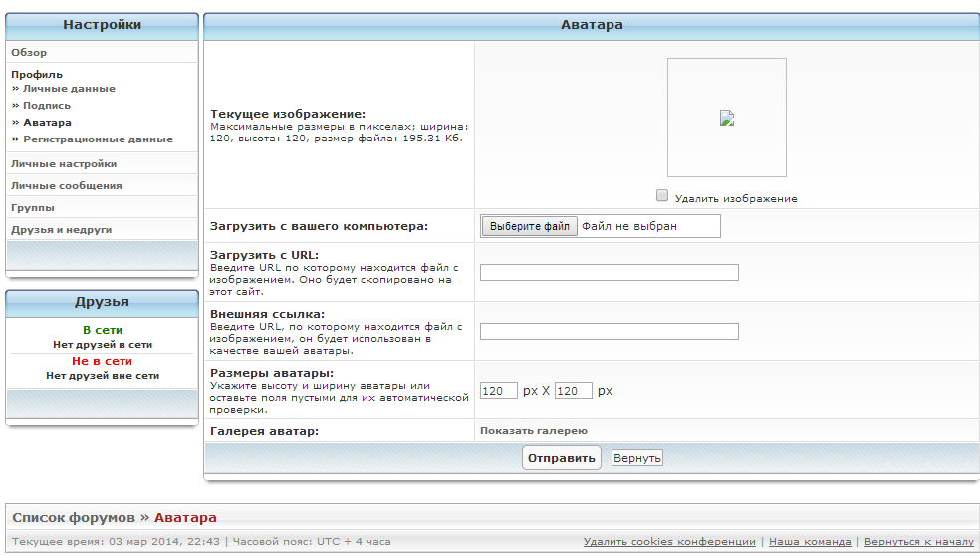This screenshot has width=980, height=556.
Task: Open 'Личные сообщения' section
Action: pyautogui.click(x=67, y=185)
